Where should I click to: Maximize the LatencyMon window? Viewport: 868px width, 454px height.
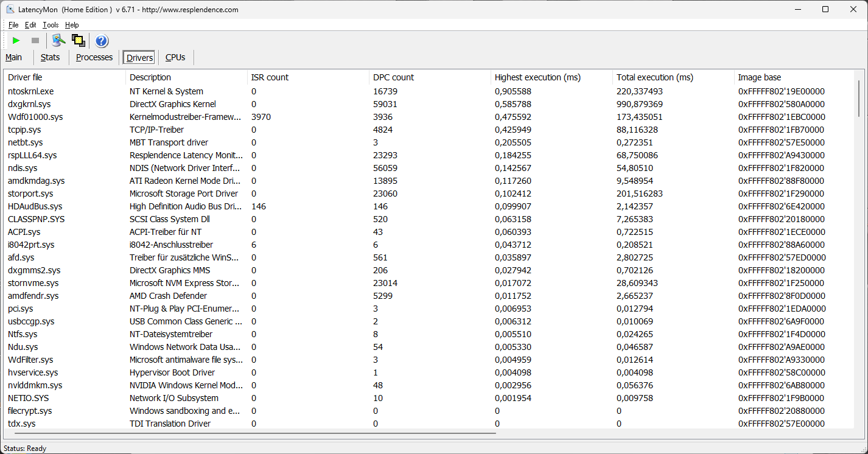click(x=825, y=9)
